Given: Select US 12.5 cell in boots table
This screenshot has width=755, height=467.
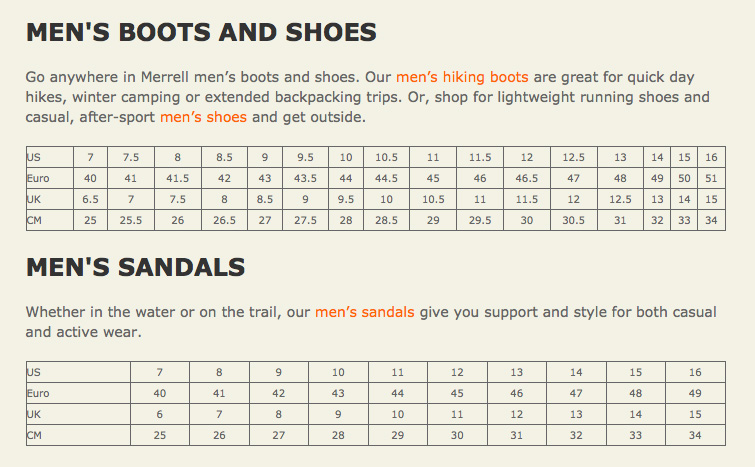Looking at the screenshot, I should click(x=573, y=157).
